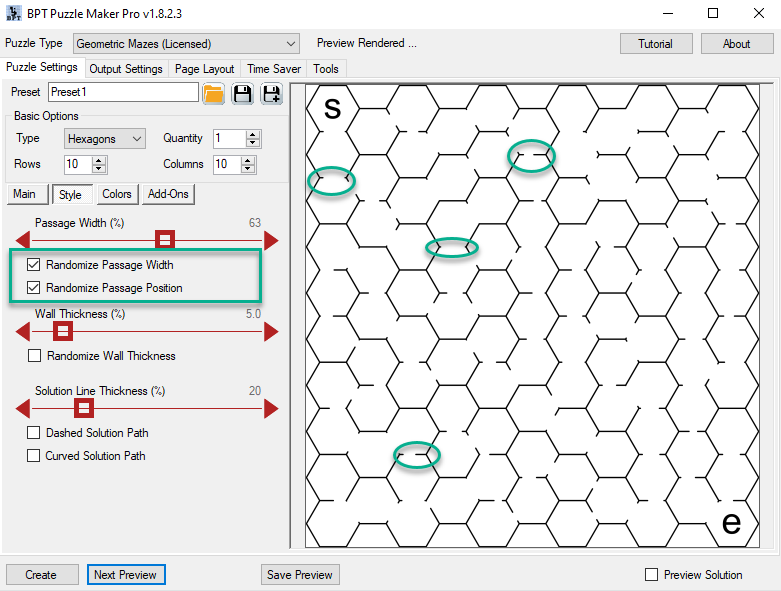781x591 pixels.
Task: Switch to Output Settings tab
Action: 125,69
